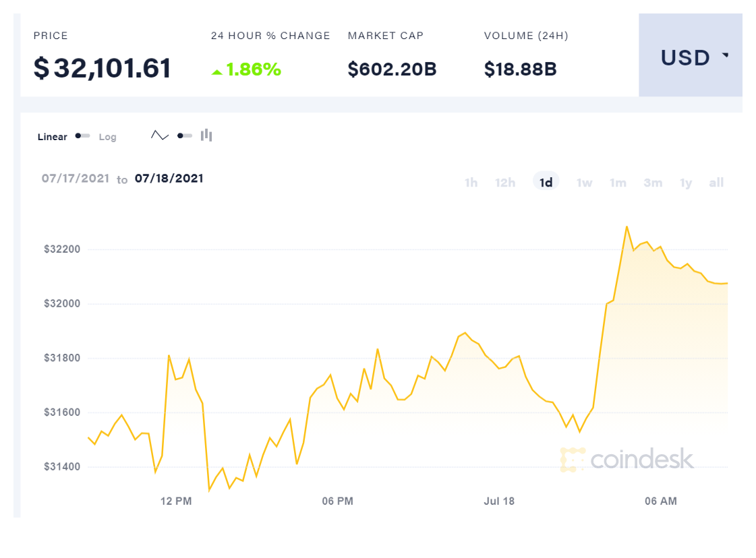Show the 3m time range
Image resolution: width=756 pixels, height=558 pixels.
tap(653, 183)
